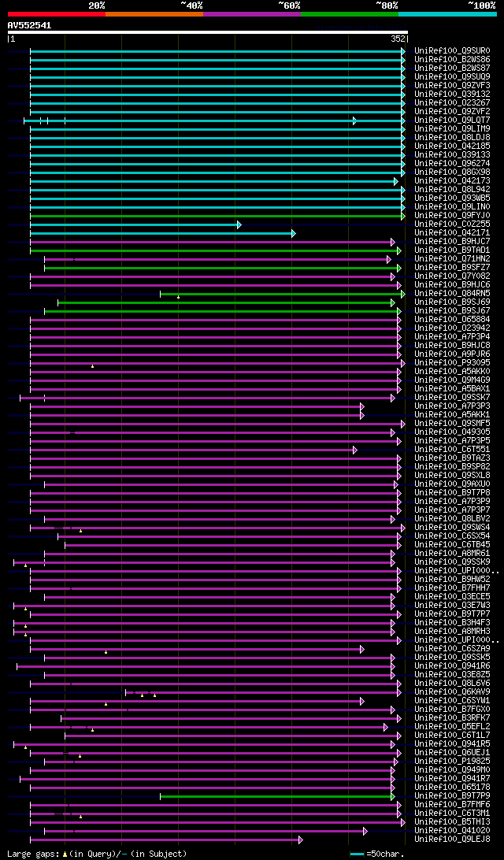This screenshot has height=860, width=504.
Task: Click label UniRef100_Q42185
Action: point(453,146)
